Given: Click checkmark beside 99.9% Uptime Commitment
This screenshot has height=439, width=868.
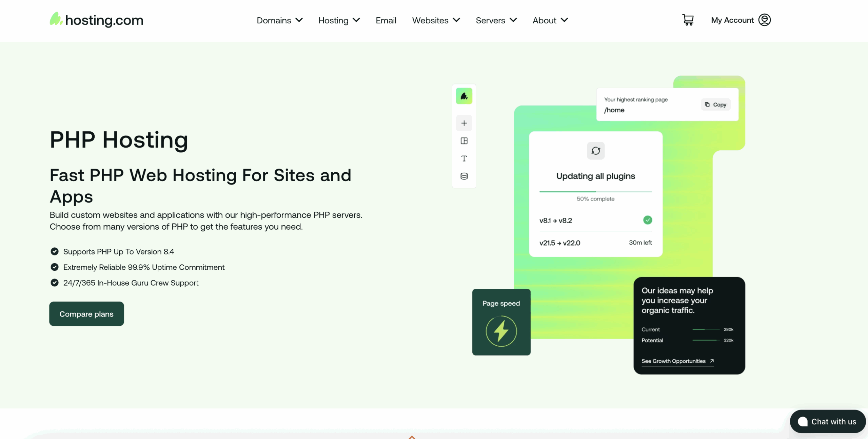Looking at the screenshot, I should (54, 267).
